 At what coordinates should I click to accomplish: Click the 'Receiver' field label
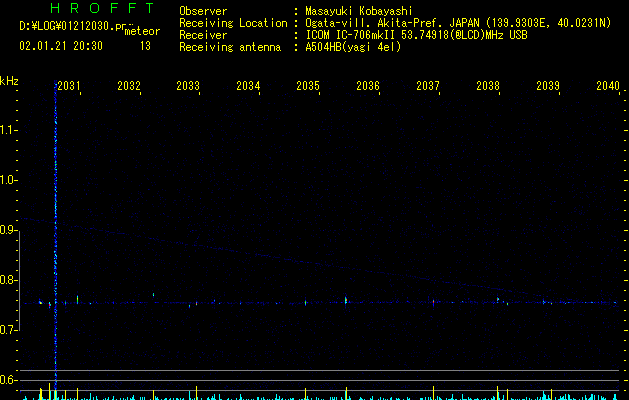pos(203,35)
